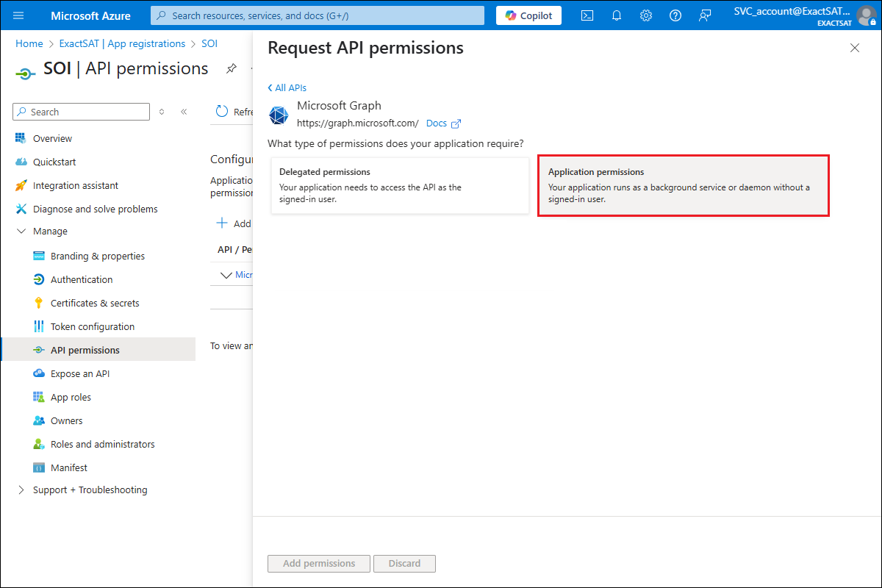Go back to All APIs

pyautogui.click(x=287, y=87)
